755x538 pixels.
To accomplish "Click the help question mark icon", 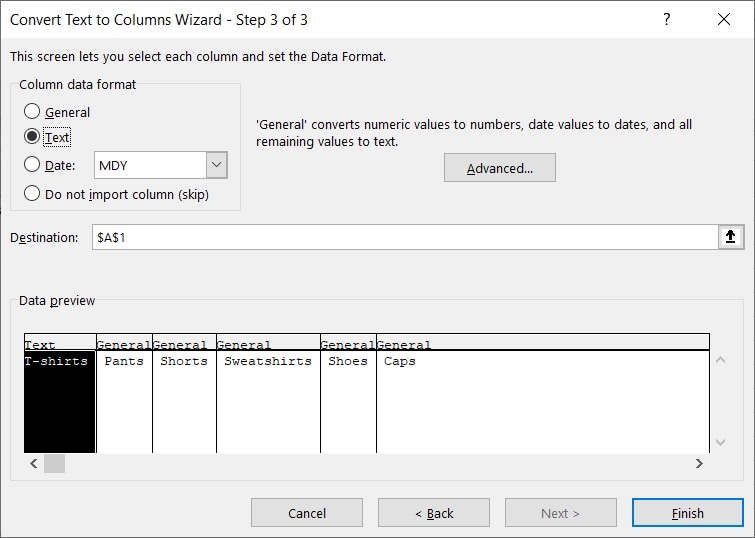I will click(667, 19).
